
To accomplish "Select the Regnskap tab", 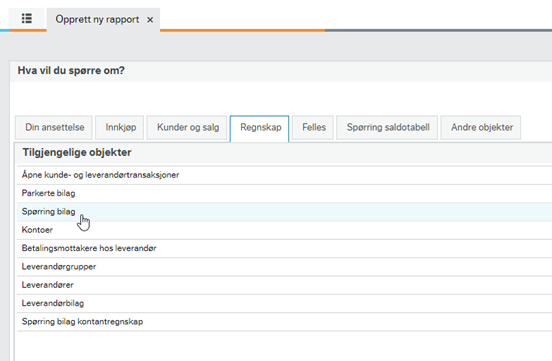I will tap(260, 128).
